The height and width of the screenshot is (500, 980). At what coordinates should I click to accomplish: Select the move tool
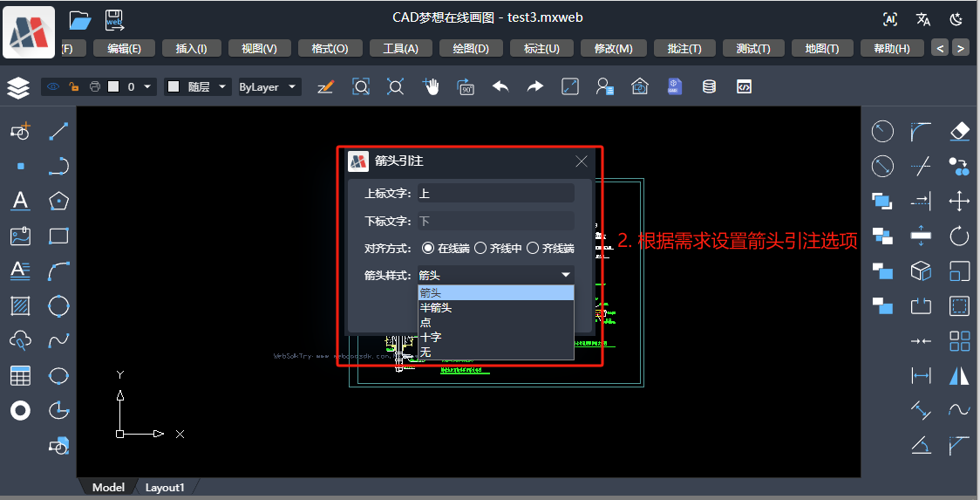pos(959,201)
